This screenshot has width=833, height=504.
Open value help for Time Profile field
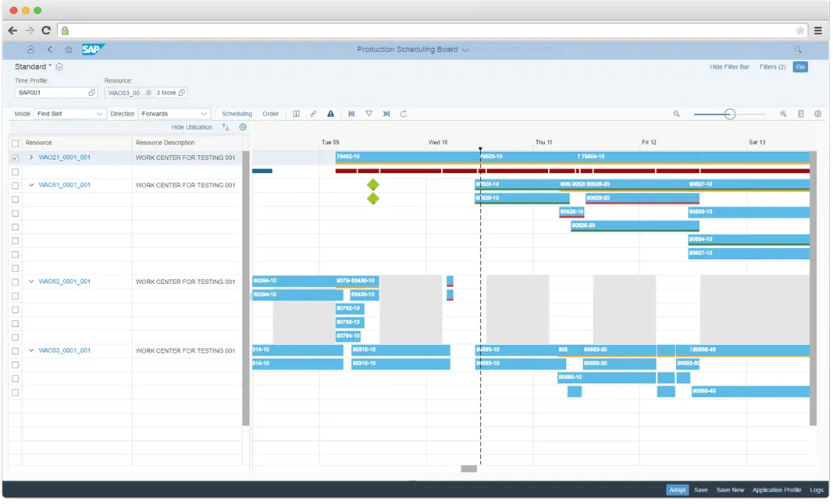pos(92,93)
